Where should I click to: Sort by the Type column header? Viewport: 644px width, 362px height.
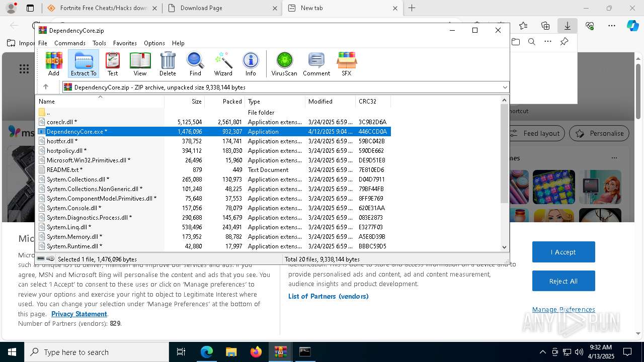tap(275, 102)
